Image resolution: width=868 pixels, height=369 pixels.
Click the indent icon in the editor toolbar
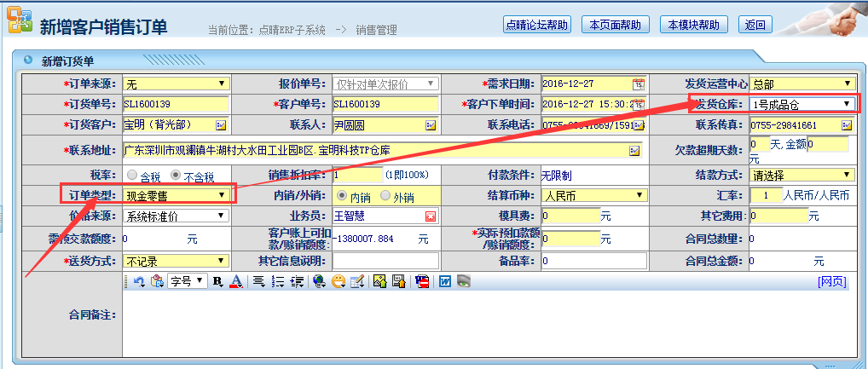coord(297,281)
